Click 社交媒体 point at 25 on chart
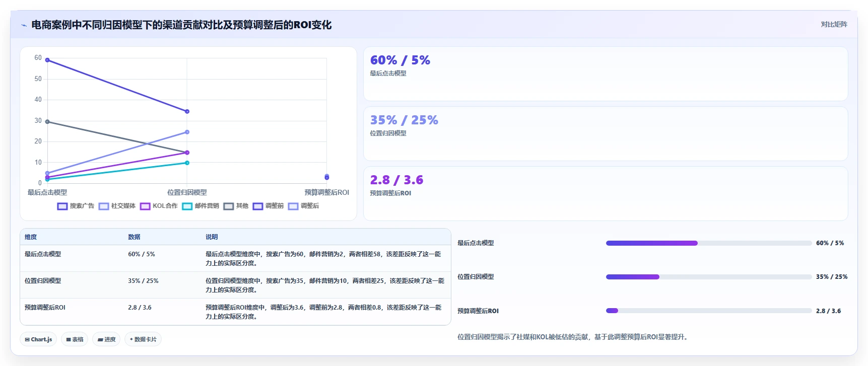 point(187,132)
